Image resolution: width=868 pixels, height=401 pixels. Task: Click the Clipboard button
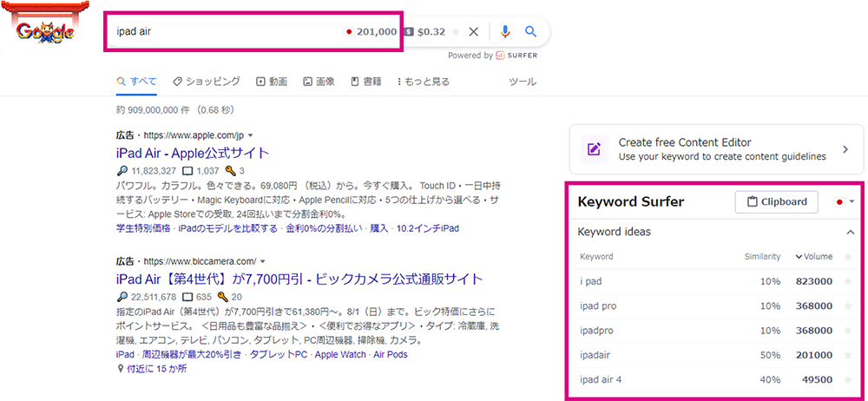tap(777, 201)
